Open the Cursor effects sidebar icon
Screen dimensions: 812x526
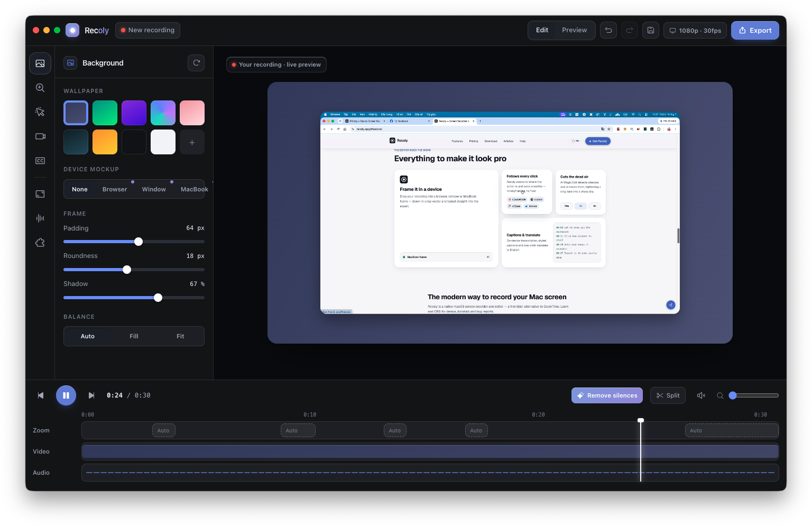(40, 112)
